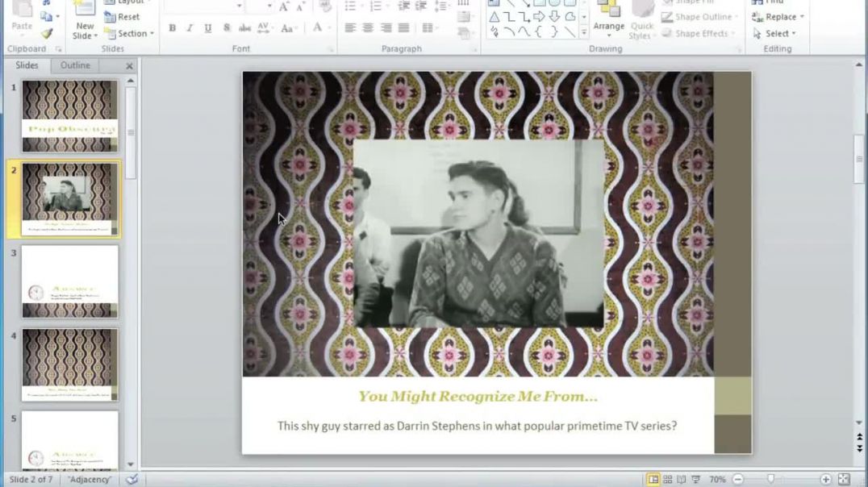
Task: Toggle text Shadow formatting
Action: 227,27
